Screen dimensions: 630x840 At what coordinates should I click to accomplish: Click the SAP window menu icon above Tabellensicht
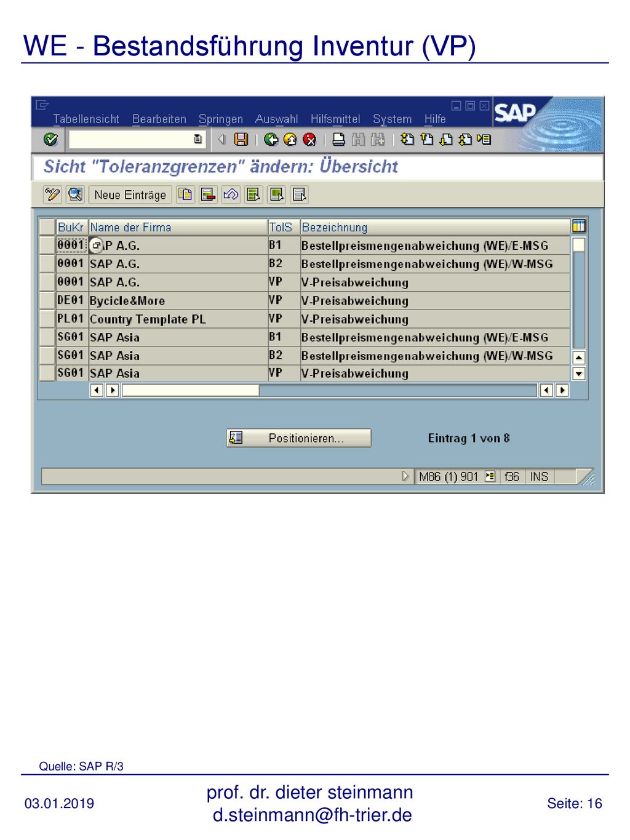click(x=42, y=105)
